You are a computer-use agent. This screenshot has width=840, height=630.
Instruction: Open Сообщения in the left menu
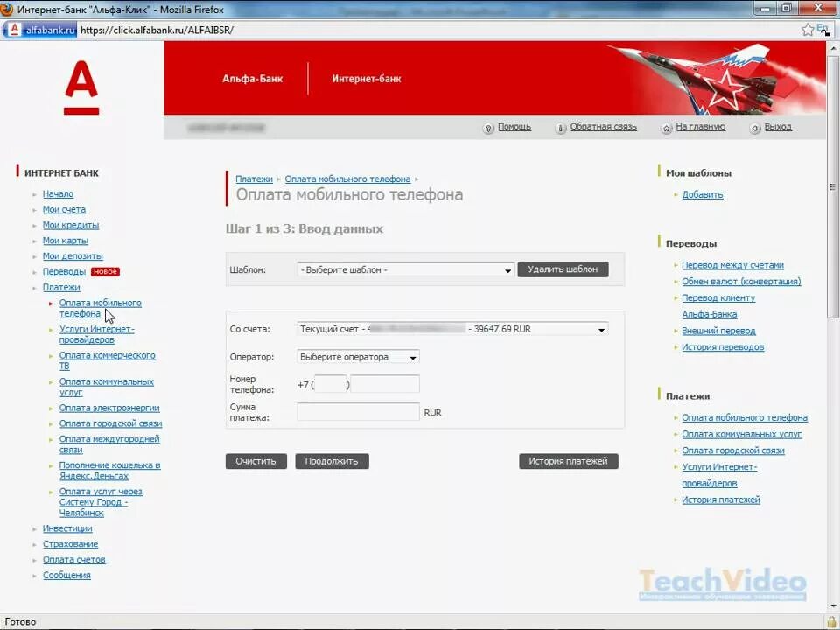click(66, 575)
